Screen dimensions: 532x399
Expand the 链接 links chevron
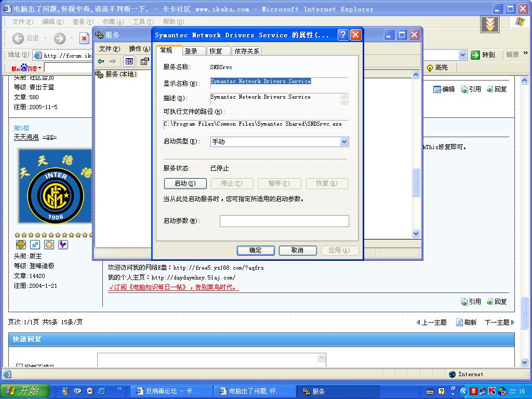point(526,54)
